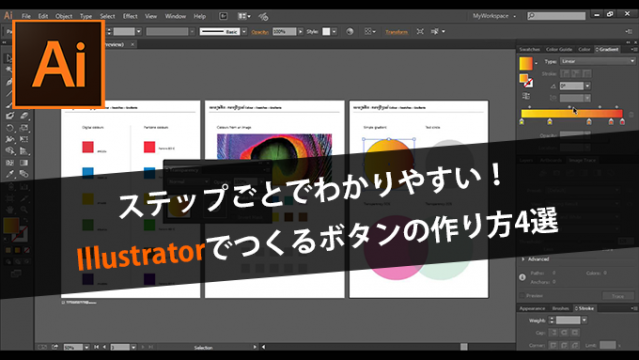The height and width of the screenshot is (360, 639).
Task: Open the Window menu
Action: coord(175,16)
